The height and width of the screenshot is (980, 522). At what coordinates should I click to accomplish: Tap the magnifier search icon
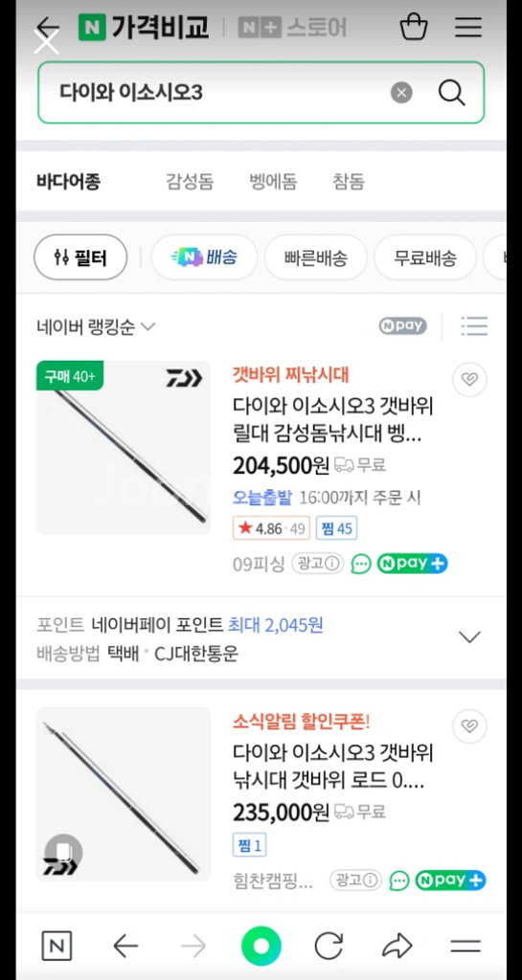click(451, 93)
